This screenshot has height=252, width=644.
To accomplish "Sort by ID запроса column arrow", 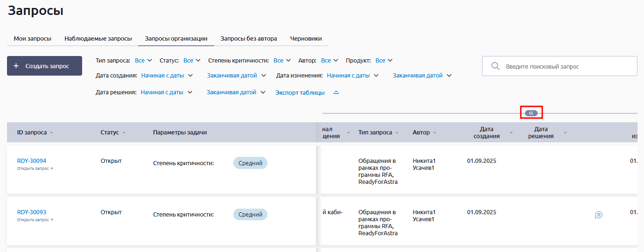I will click(x=52, y=133).
